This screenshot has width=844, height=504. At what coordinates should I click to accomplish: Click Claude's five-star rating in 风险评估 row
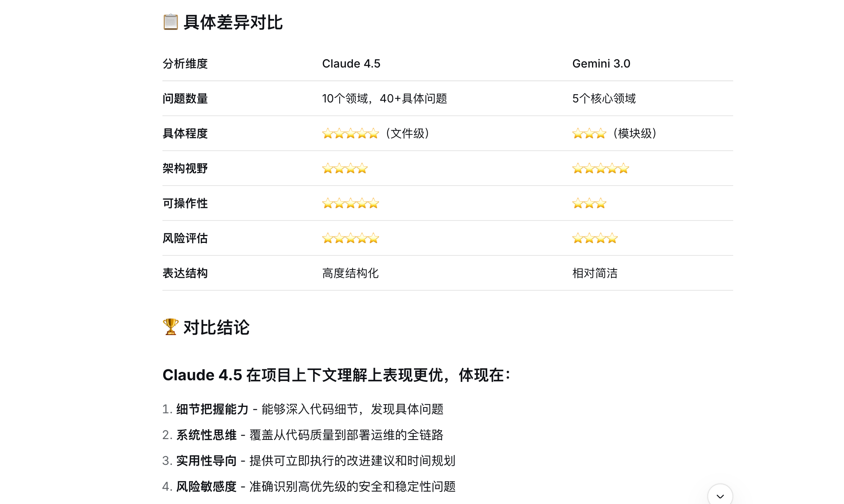coord(350,238)
